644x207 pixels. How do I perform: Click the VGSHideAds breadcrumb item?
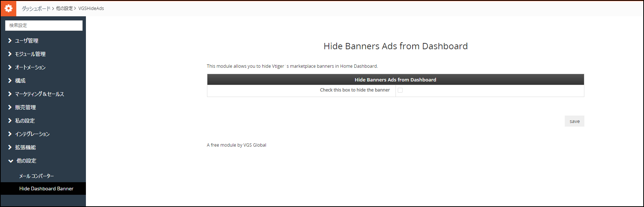pyautogui.click(x=91, y=9)
